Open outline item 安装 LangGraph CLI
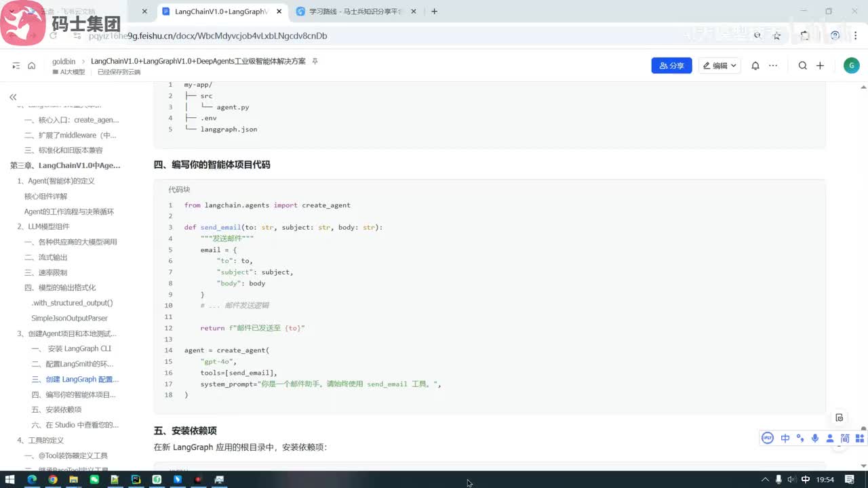Viewport: 868px width, 488px height. (x=71, y=348)
